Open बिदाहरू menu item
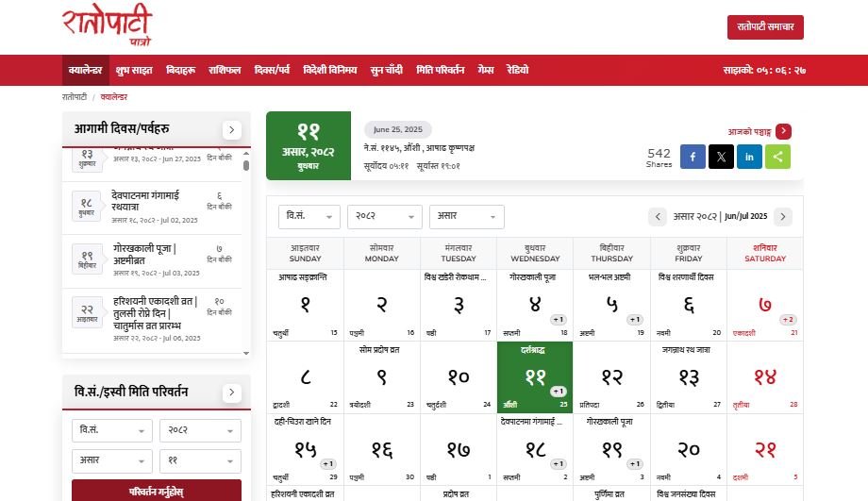The height and width of the screenshot is (501, 868). pyautogui.click(x=181, y=71)
